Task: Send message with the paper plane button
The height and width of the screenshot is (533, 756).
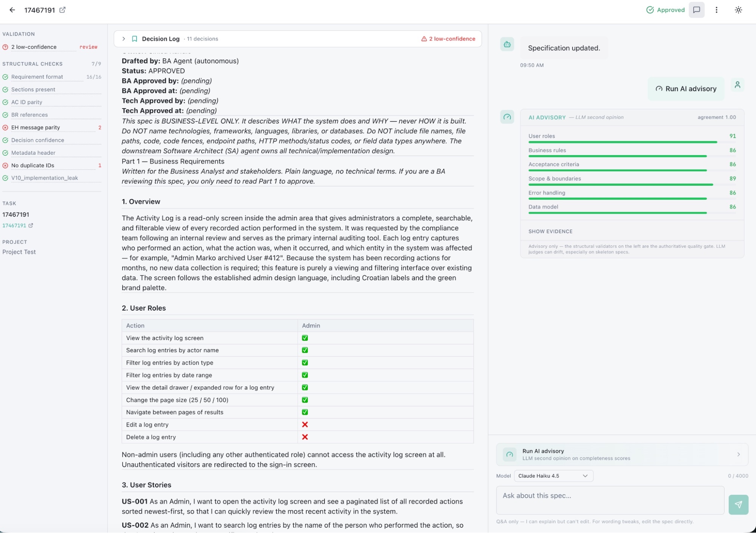Action: 738,504
